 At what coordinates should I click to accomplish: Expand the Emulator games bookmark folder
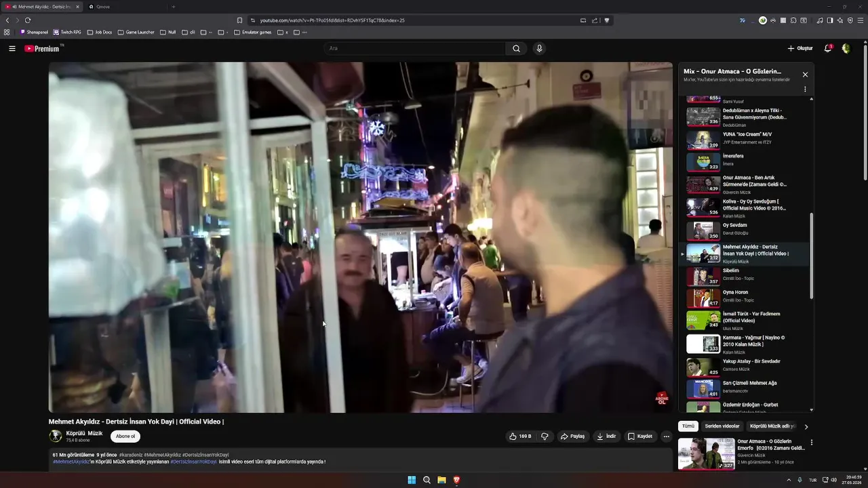253,32
